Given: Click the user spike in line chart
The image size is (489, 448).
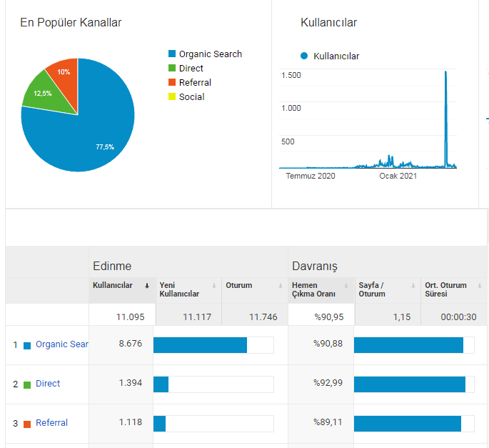Looking at the screenshot, I should (x=445, y=119).
